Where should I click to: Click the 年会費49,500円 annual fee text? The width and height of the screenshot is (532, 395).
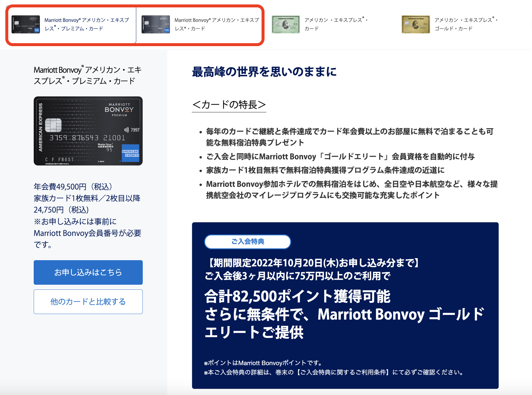click(73, 187)
